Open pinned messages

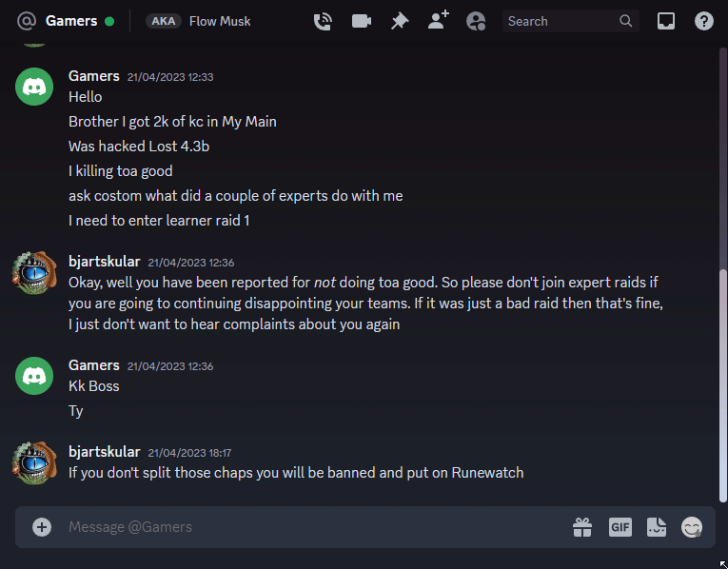click(x=400, y=21)
